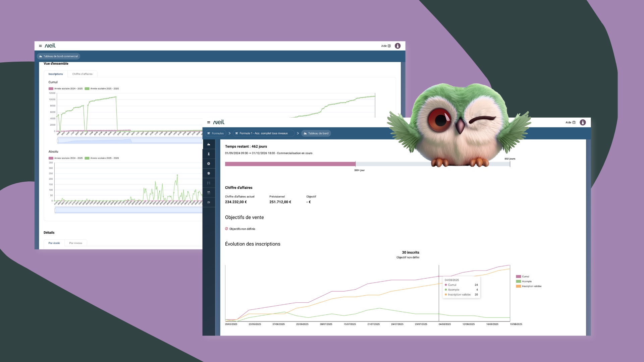Click the dashboard icon in left sidebar
The height and width of the screenshot is (362, 644).
(209, 144)
